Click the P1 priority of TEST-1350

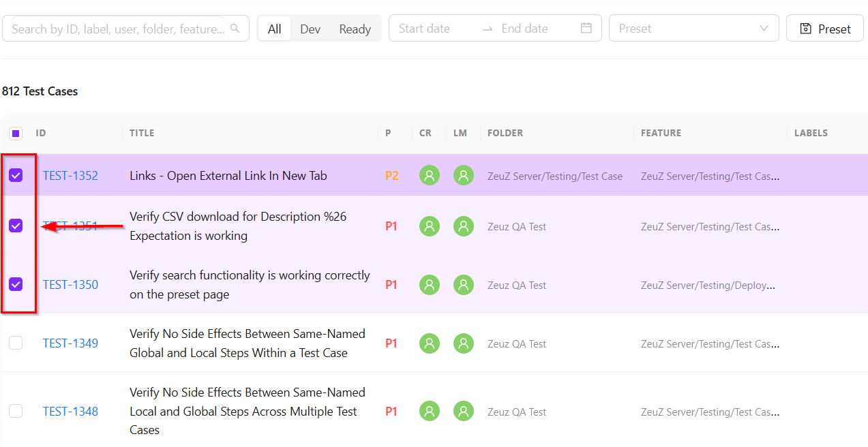coord(391,285)
